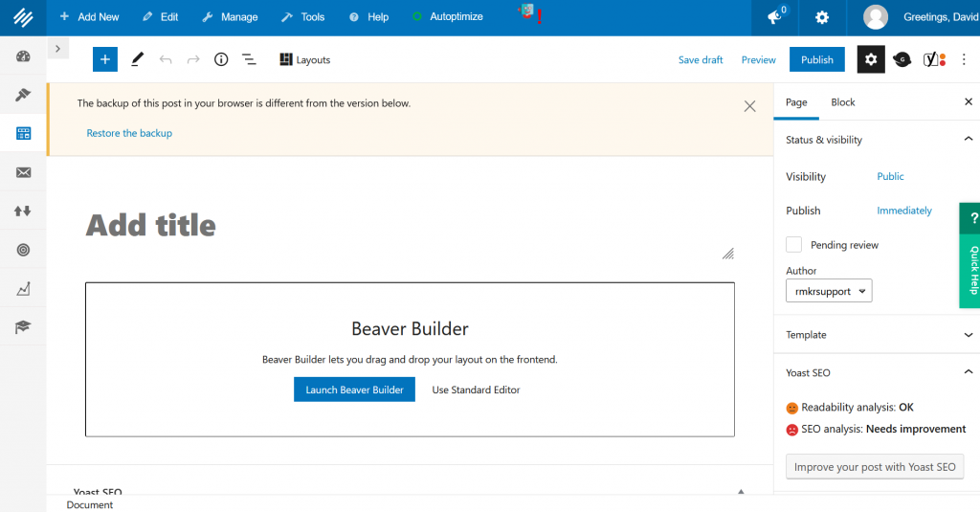Click Restore the backup link
The height and width of the screenshot is (512, 980).
(x=129, y=133)
